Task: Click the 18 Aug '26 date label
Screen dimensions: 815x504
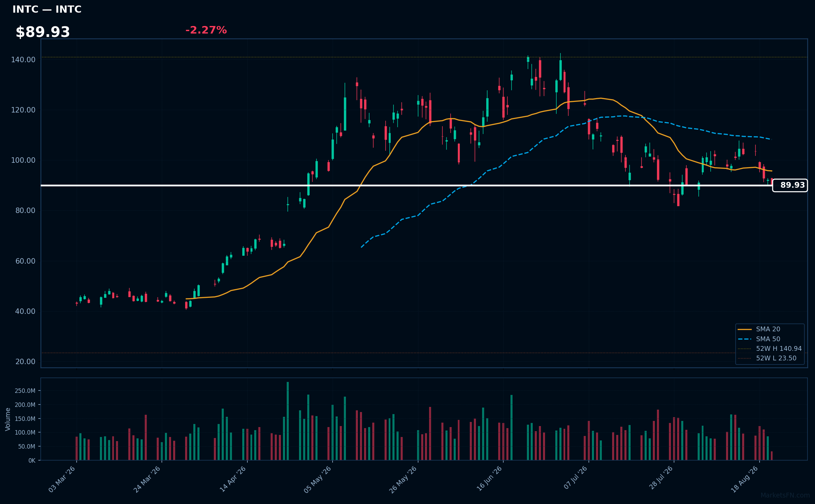Action: pyautogui.click(x=745, y=479)
